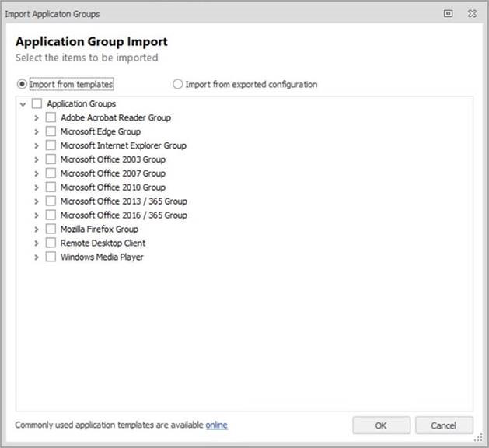Enable the Microsoft Edge Group checkbox
This screenshot has width=489, height=448.
point(51,131)
